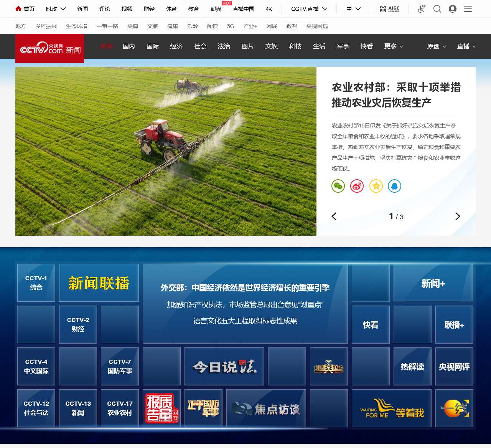
Task: Open the 中国舆论场 program tile
Action: 329,366
